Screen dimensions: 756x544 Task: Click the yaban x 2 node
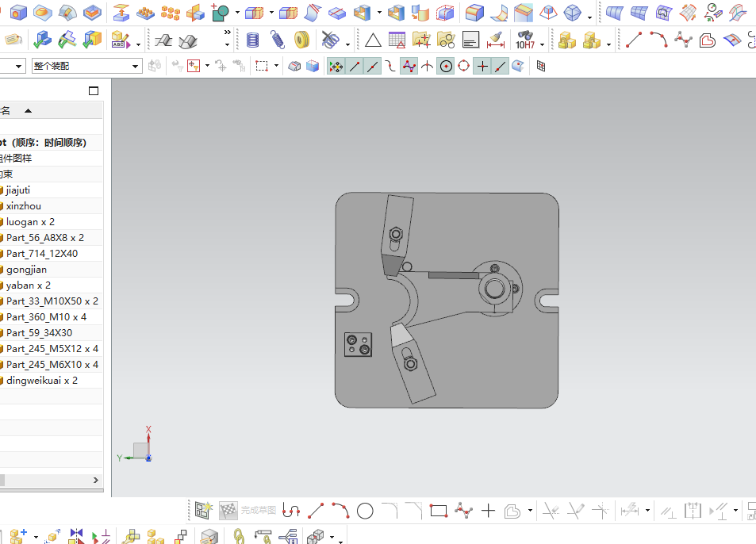tap(28, 285)
